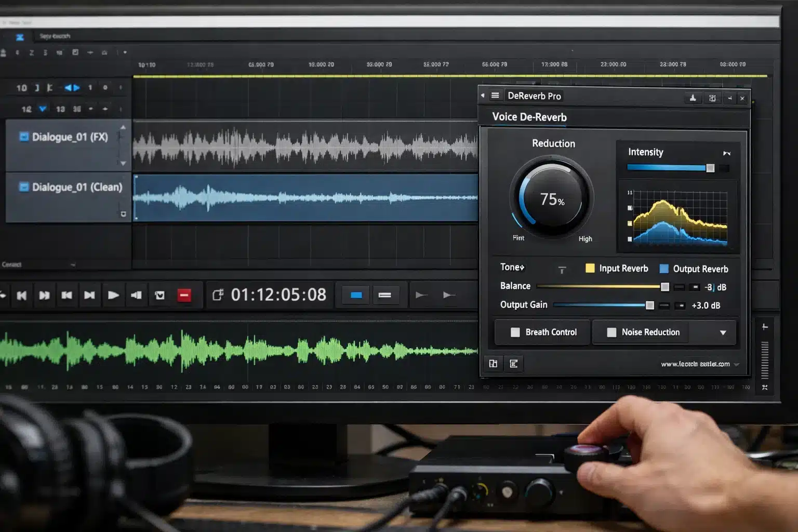This screenshot has height=532, width=798.
Task: Enable the Breath Control checkbox
Action: (516, 332)
